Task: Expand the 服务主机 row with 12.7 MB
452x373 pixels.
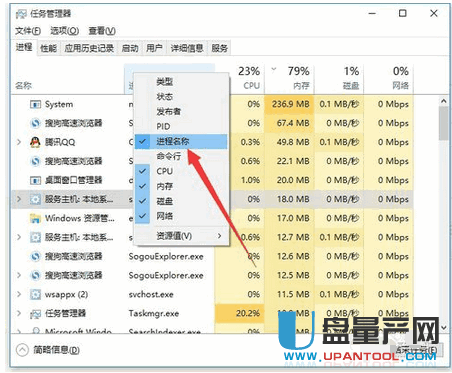Action: 19,237
